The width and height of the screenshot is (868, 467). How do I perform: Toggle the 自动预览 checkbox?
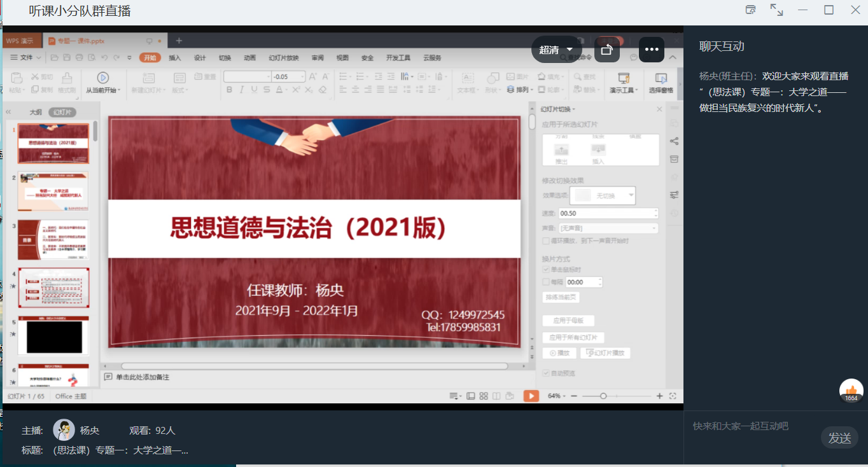coord(546,373)
